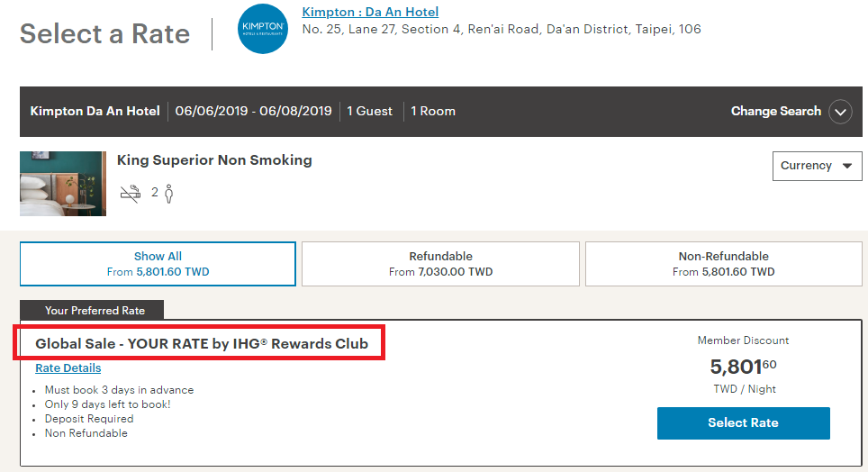Open Kimpton : Da An Hotel link
868x472 pixels.
370,12
